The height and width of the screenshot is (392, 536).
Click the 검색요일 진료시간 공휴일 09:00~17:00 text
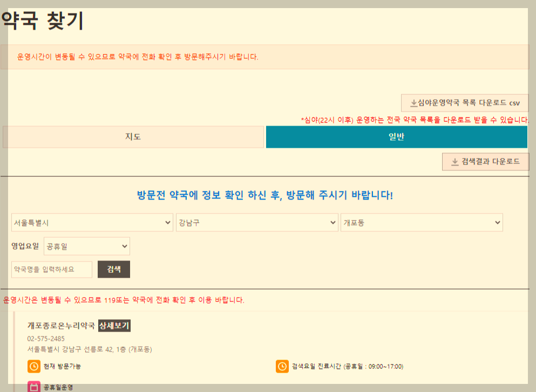[348, 367]
